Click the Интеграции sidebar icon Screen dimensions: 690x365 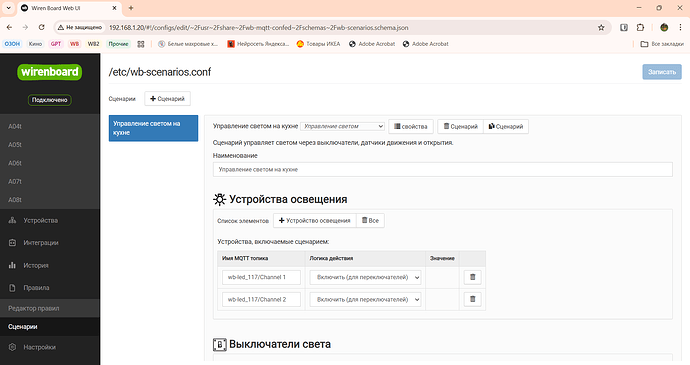coord(12,243)
